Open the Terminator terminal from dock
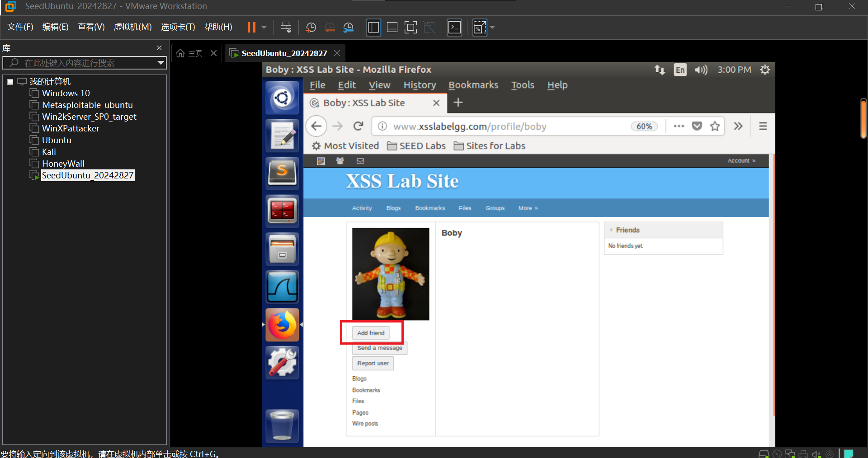 [x=282, y=211]
